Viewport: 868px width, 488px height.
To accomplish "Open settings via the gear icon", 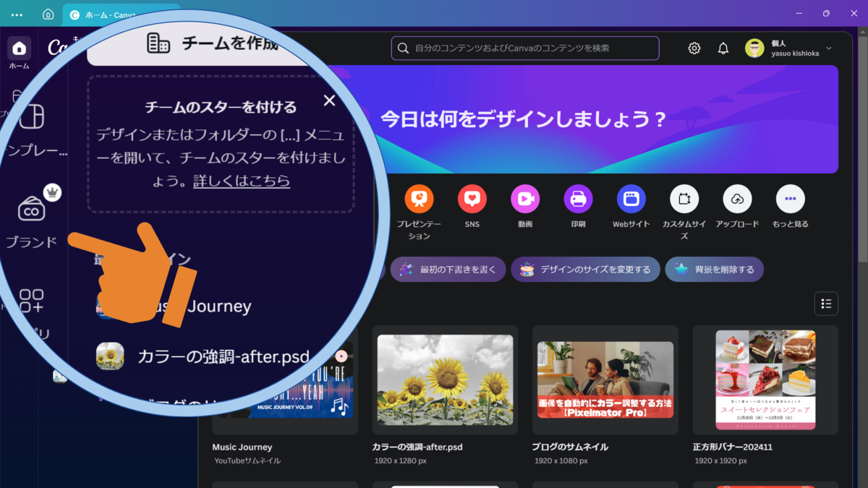I will point(694,48).
